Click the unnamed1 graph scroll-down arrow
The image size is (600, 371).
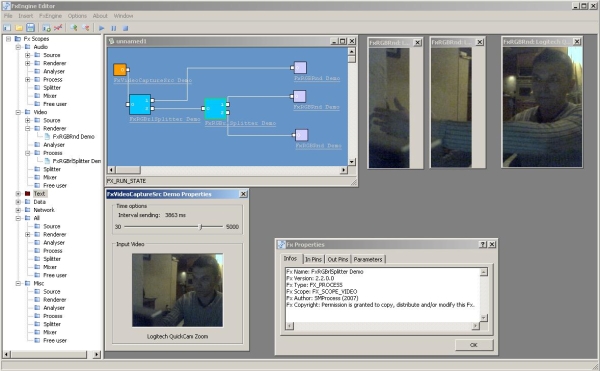coord(351,162)
